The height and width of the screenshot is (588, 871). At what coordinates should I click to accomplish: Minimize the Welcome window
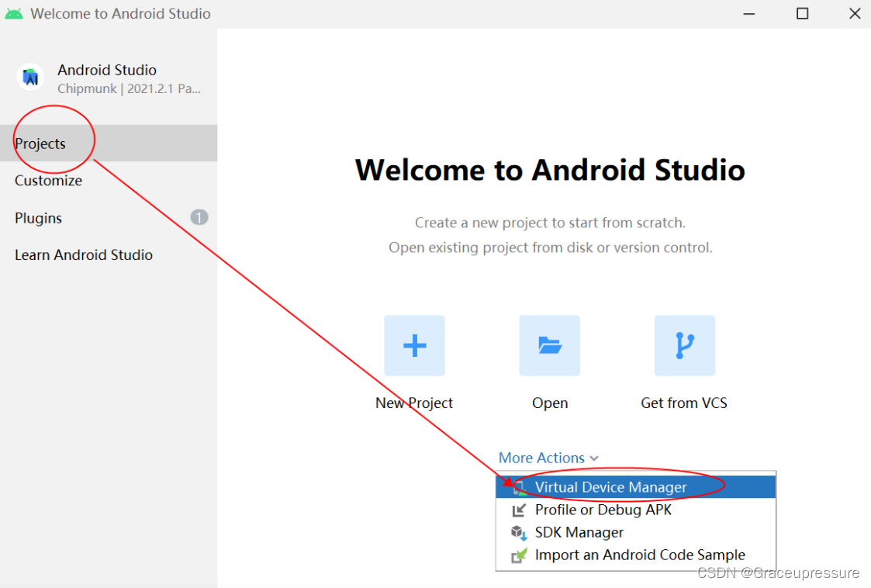749,13
